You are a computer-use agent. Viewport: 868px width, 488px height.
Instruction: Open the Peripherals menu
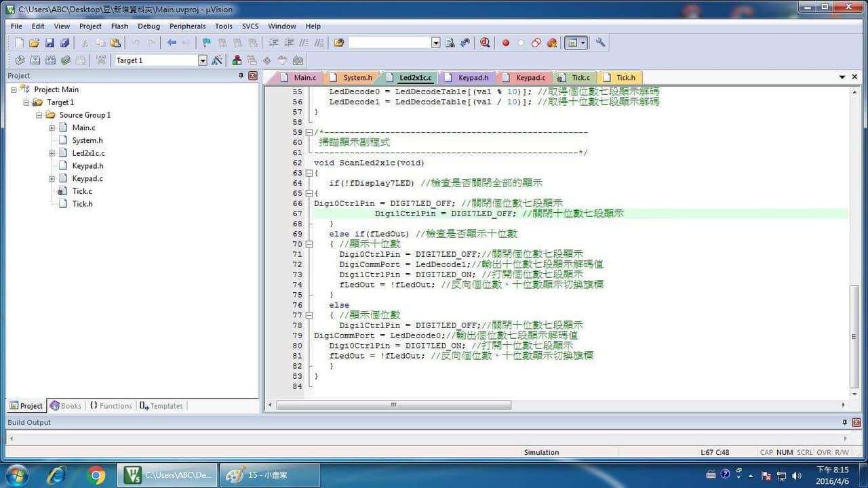(x=187, y=26)
